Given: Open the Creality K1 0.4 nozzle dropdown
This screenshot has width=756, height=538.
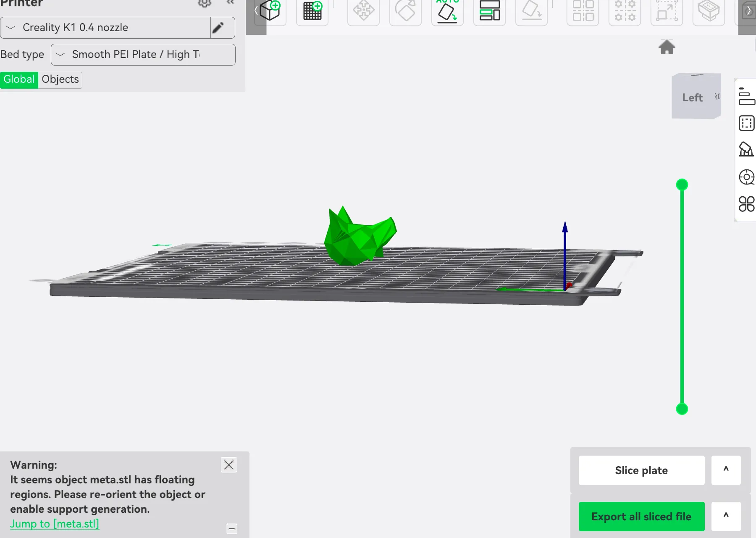Looking at the screenshot, I should (105, 28).
